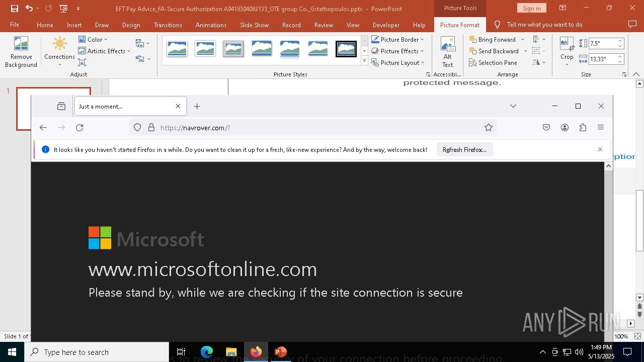Click the volume icon in system tray
Viewport: 644px width, 362px height.
point(579,352)
